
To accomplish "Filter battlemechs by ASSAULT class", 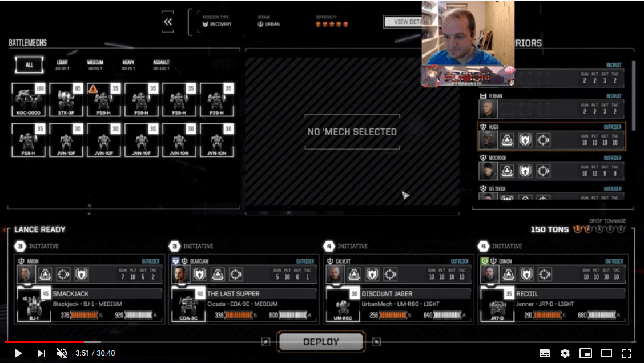I will click(x=161, y=65).
